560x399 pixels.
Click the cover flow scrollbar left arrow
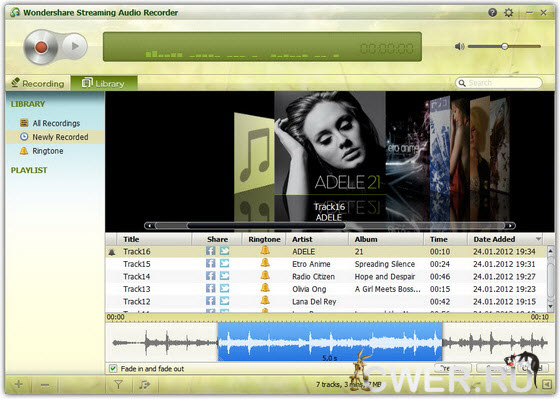[x=150, y=226]
